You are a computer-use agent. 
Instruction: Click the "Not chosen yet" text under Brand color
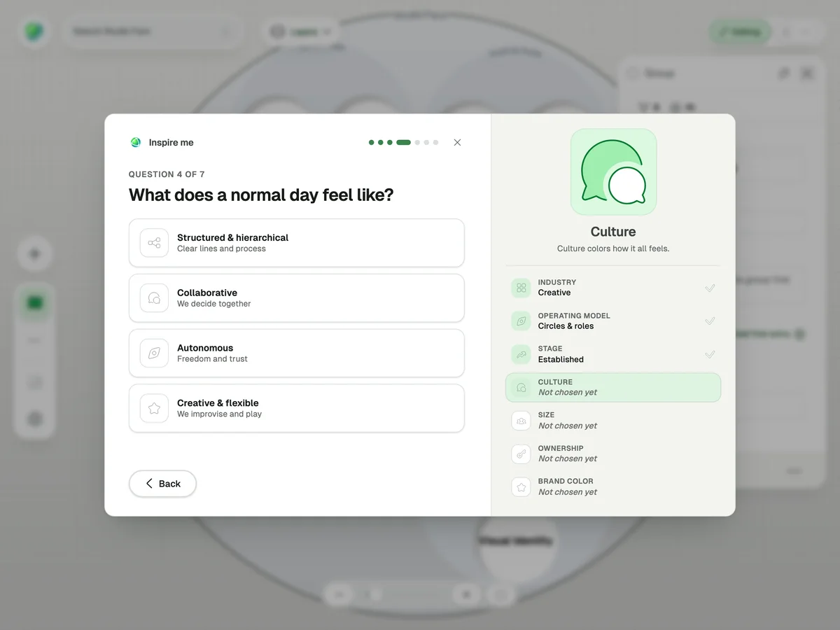(x=568, y=492)
